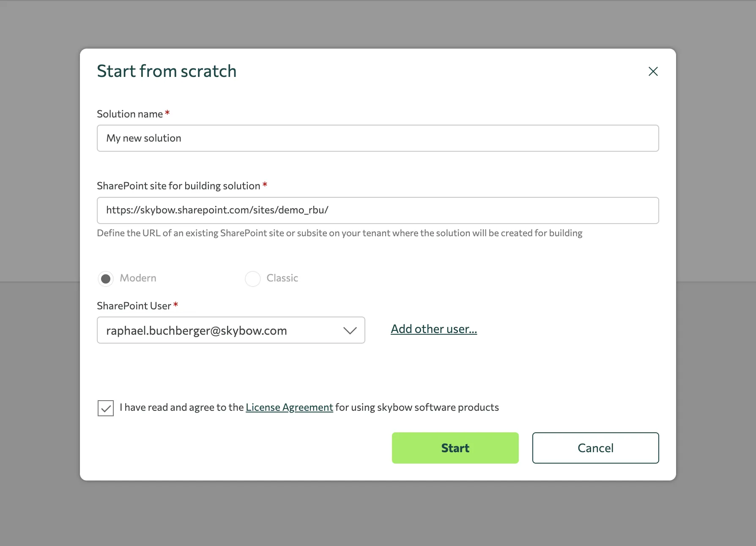Close the Start from scratch dialog
756x546 pixels.
[x=653, y=71]
